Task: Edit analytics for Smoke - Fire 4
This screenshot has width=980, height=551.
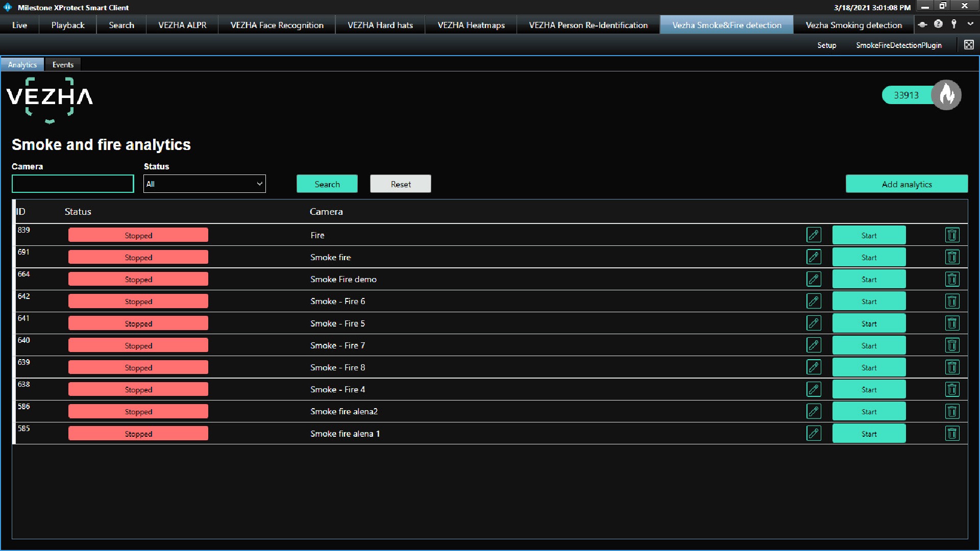Action: coord(814,389)
